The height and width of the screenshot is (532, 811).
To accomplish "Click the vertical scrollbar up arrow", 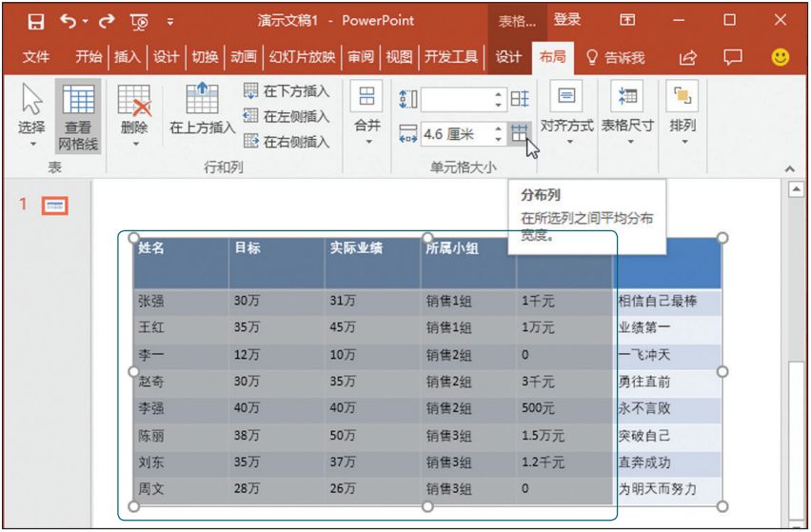I will [x=797, y=189].
